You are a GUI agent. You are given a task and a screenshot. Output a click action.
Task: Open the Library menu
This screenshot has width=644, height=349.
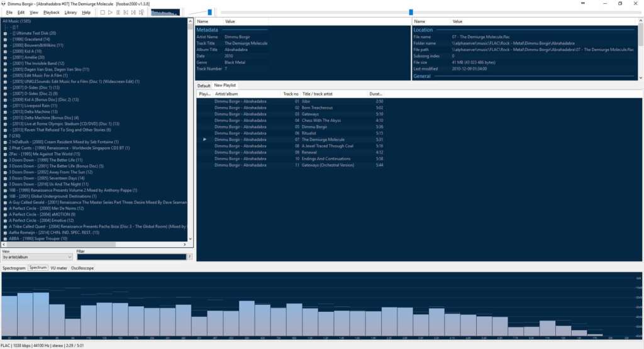point(70,13)
